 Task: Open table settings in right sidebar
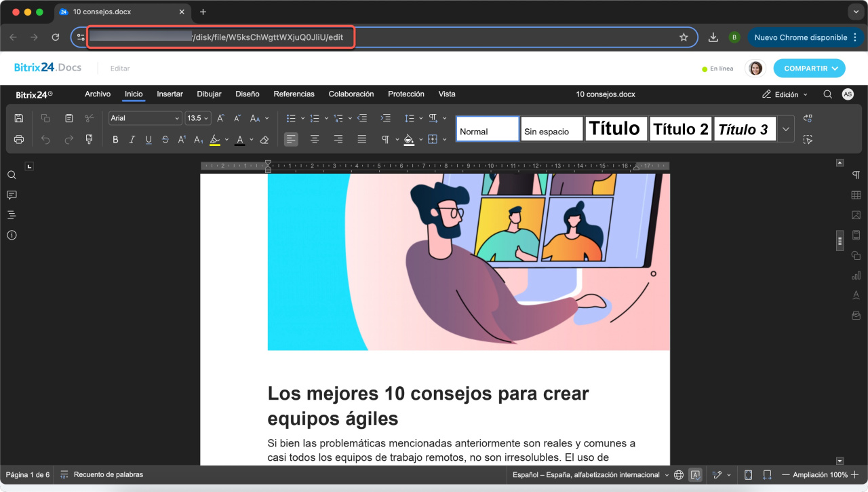pyautogui.click(x=856, y=195)
